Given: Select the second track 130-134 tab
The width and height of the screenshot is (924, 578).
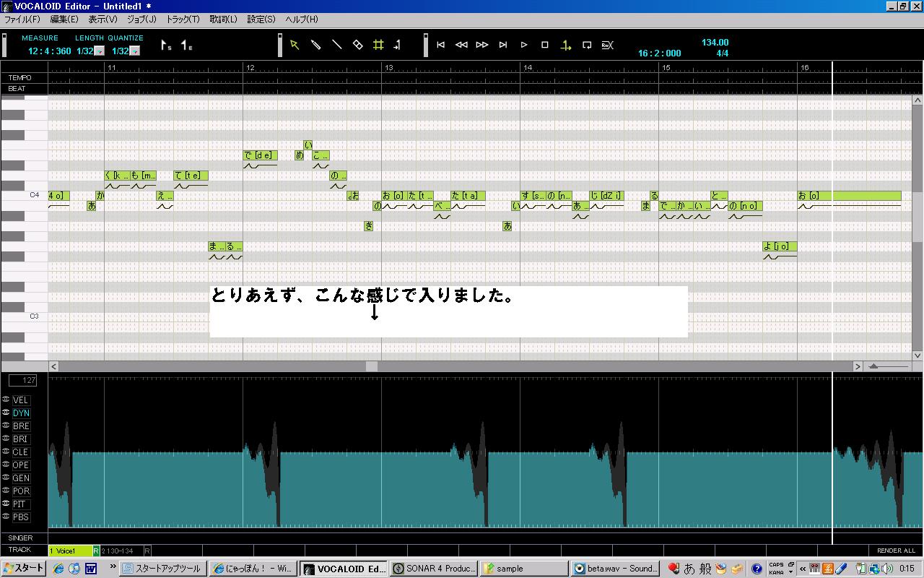Looking at the screenshot, I should (122, 551).
